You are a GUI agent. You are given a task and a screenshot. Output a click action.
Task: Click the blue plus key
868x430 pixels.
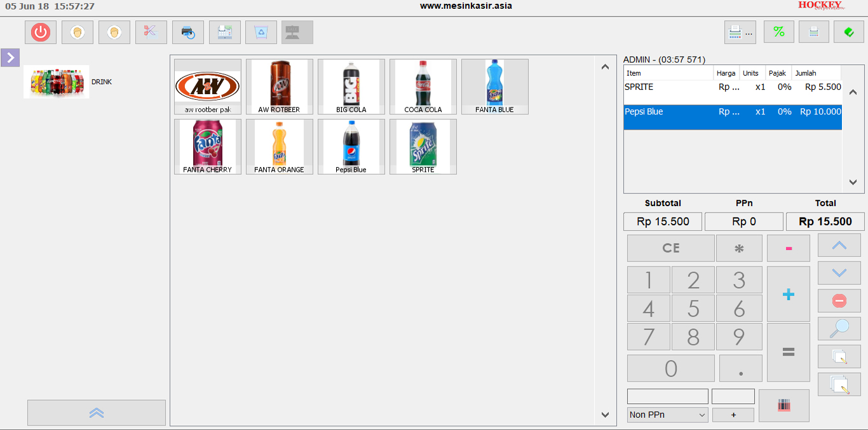[x=789, y=294]
